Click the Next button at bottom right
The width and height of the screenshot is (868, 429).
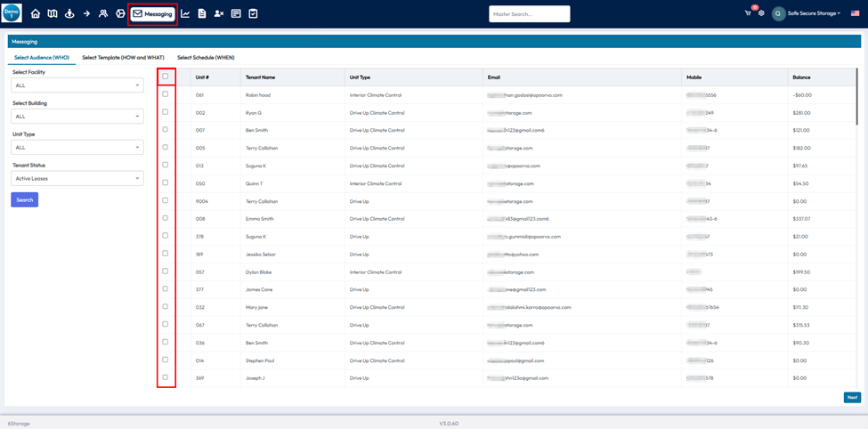(x=852, y=398)
